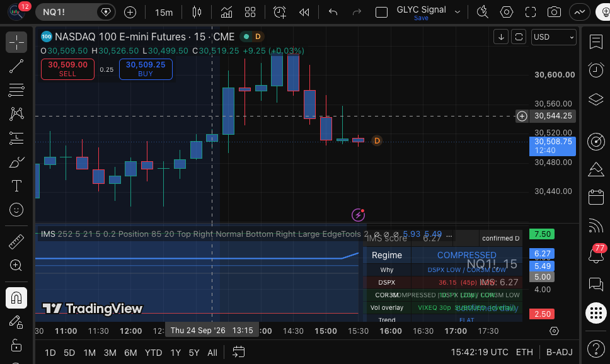Screen dimensions: 610x364
Task: Show notifications with the 77 badge
Action: [596, 254]
